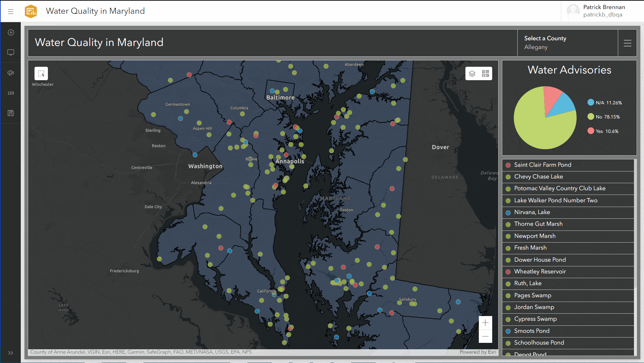Open the Theme palette icon in sidebar
Screen dimensions: 644x363
tap(11, 73)
